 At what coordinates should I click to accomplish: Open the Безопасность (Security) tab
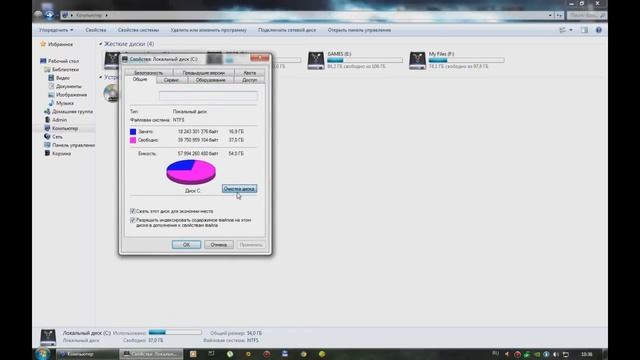(149, 73)
